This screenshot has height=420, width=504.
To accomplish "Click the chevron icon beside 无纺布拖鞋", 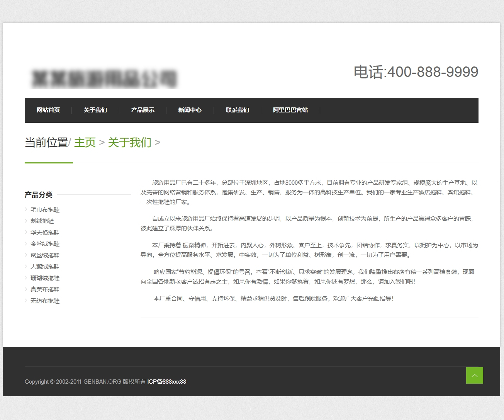I will click(x=25, y=301).
